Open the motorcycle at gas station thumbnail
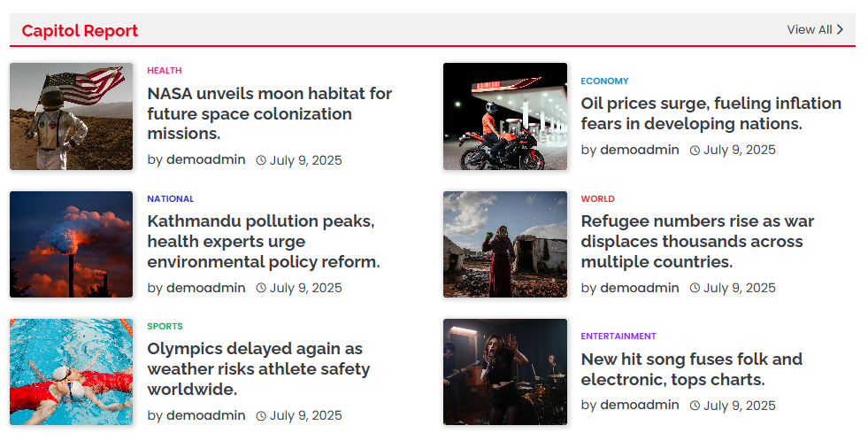Screen dimensions: 868x441 [505, 116]
